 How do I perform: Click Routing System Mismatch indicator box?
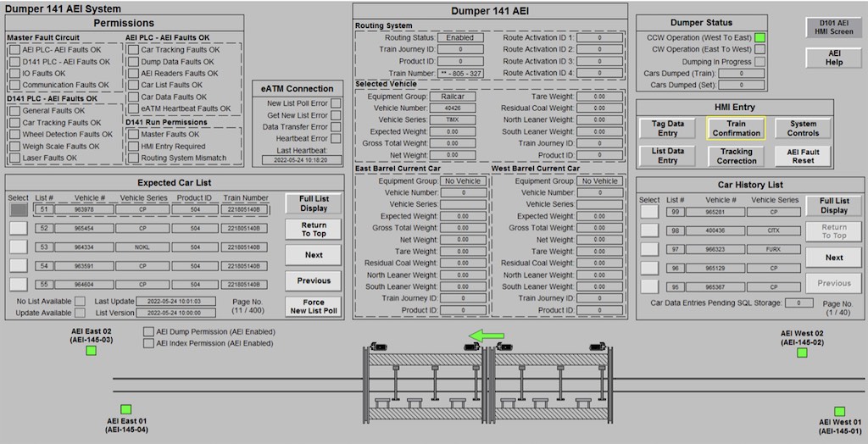coord(133,158)
